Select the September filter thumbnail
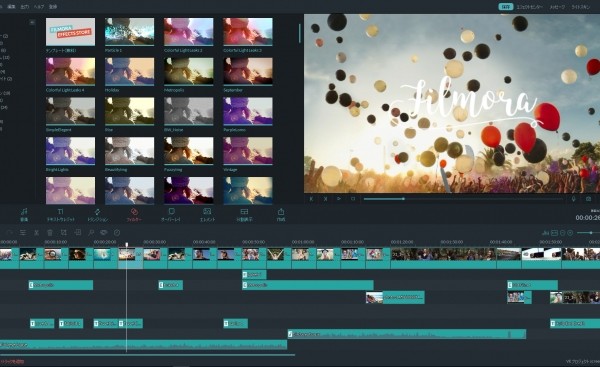This screenshot has width=600, height=367. (x=248, y=72)
